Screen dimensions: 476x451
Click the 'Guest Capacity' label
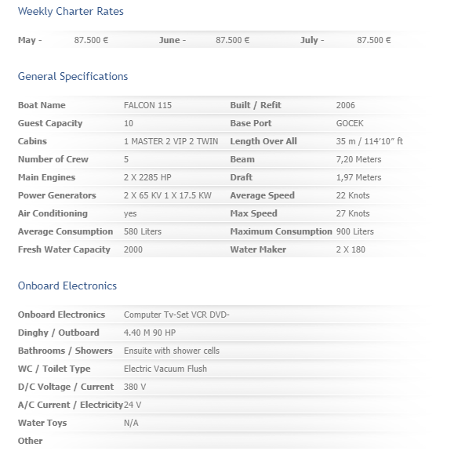50,123
